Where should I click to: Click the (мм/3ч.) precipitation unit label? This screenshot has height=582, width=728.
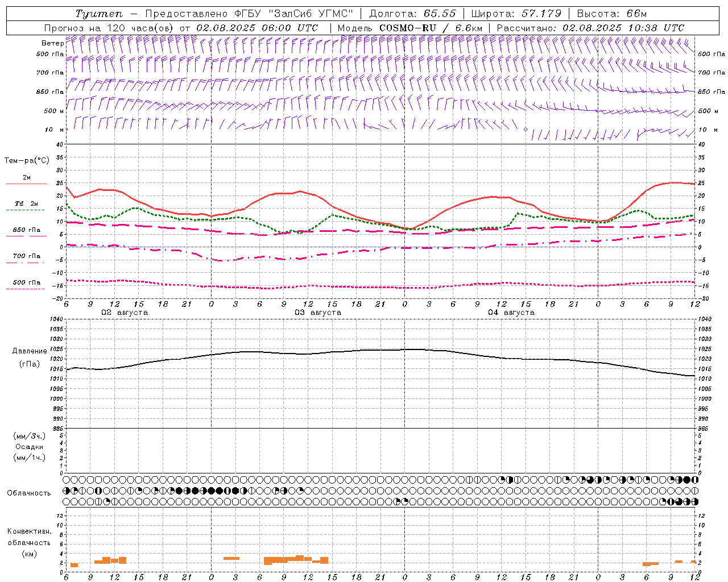30,436
